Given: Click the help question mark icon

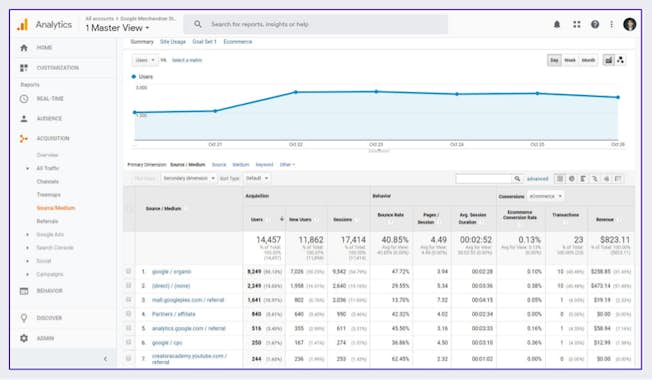Looking at the screenshot, I should point(595,25).
